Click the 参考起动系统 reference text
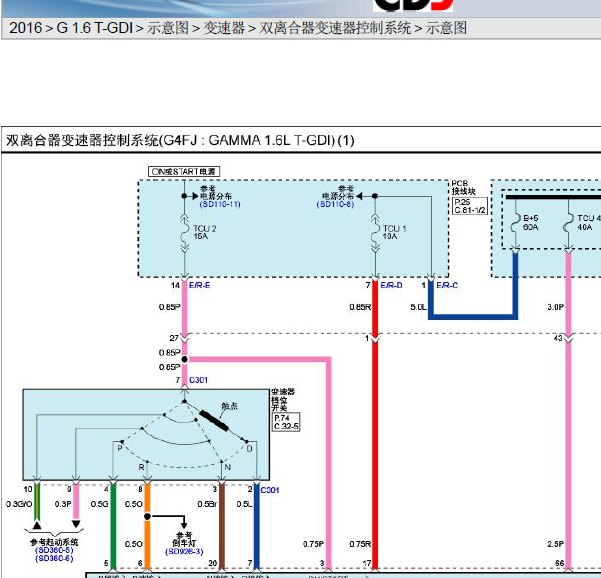The image size is (601, 578). [x=54, y=542]
